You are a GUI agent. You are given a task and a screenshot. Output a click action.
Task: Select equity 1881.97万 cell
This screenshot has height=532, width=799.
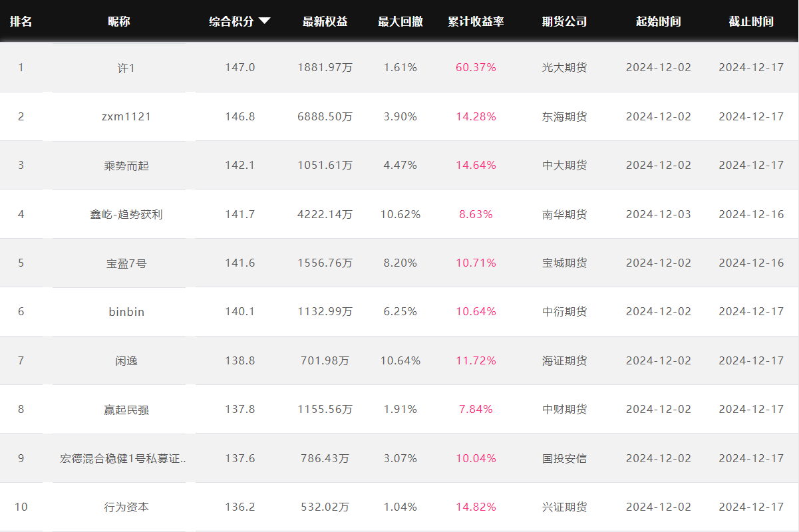click(325, 68)
